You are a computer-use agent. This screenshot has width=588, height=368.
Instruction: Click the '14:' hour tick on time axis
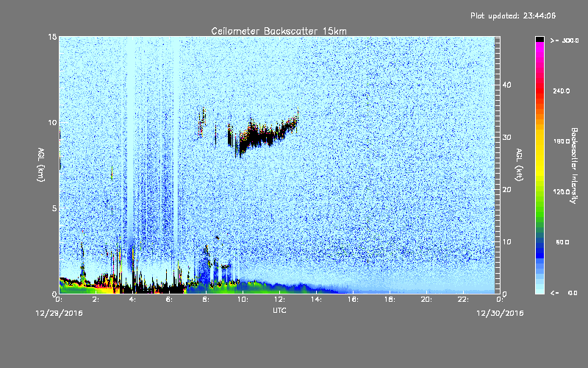click(316, 300)
